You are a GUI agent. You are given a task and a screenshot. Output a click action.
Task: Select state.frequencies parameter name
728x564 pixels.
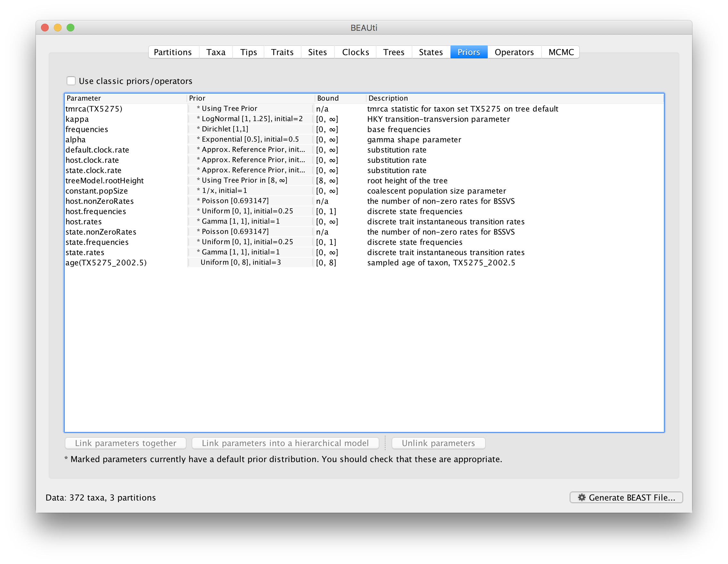[97, 242]
